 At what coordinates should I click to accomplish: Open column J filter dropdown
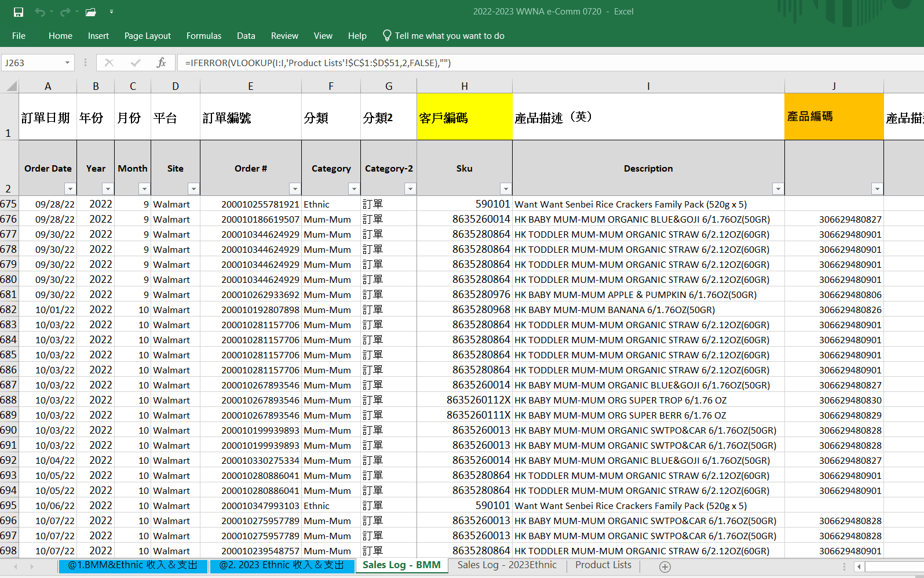[877, 188]
